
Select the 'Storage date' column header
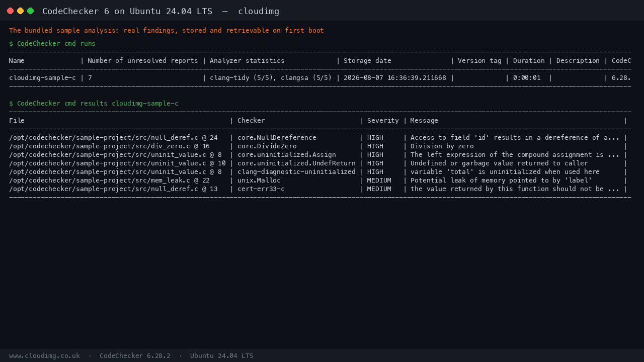pos(367,61)
